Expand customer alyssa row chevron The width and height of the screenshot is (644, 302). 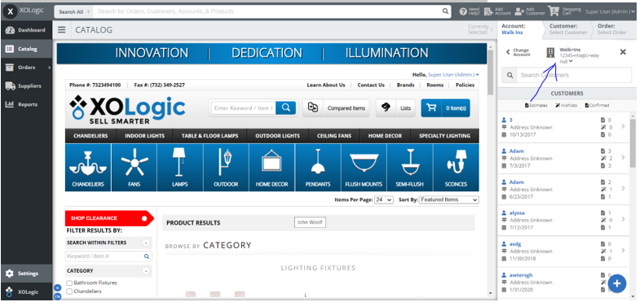click(x=624, y=220)
